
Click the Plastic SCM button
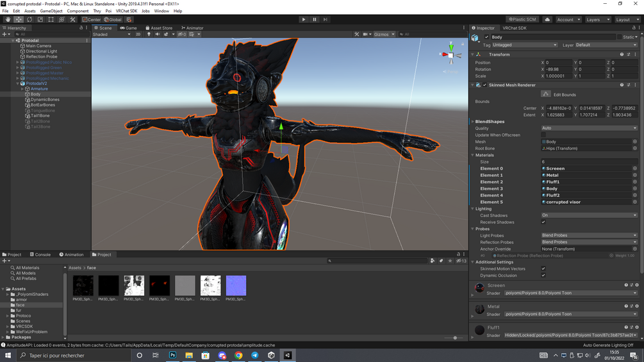pos(522,19)
